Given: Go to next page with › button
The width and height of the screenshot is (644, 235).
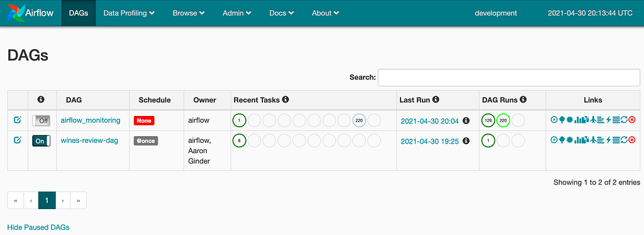Looking at the screenshot, I should coord(63,200).
